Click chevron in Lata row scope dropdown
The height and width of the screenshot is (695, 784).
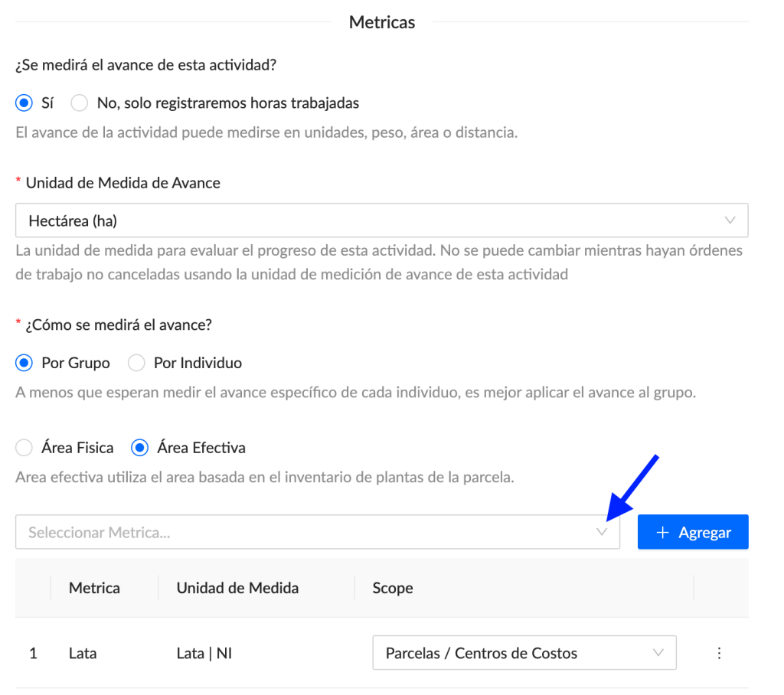[x=658, y=653]
